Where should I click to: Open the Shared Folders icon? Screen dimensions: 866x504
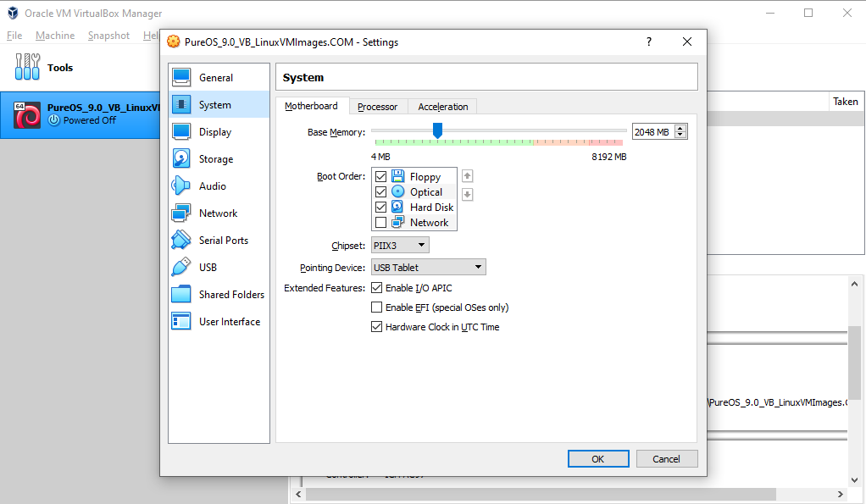click(x=181, y=294)
